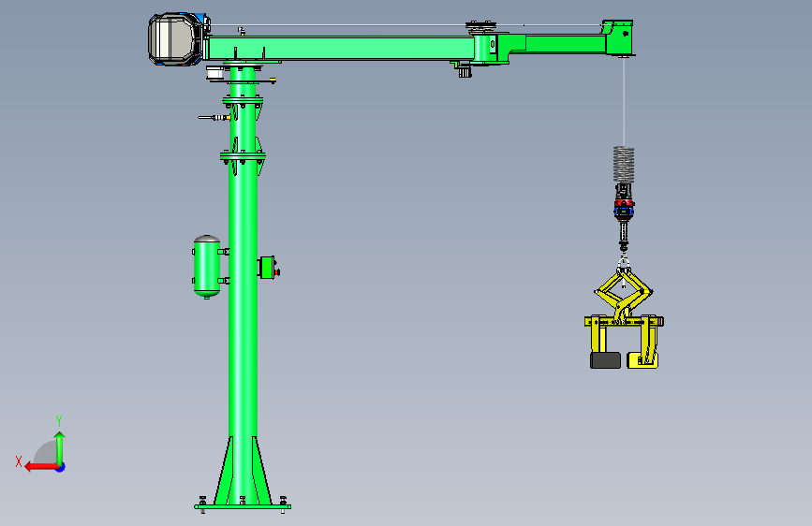Click the green Y axis arrow of triad
Screen dimensions: 812x526
click(60, 447)
